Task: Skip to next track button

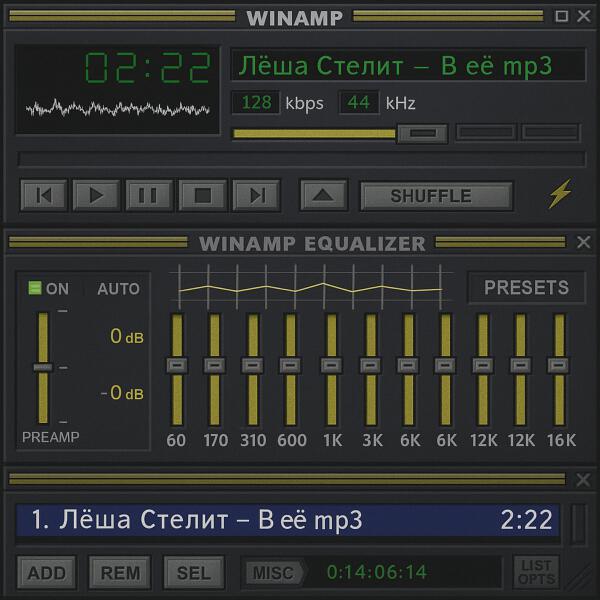Action: coord(256,195)
